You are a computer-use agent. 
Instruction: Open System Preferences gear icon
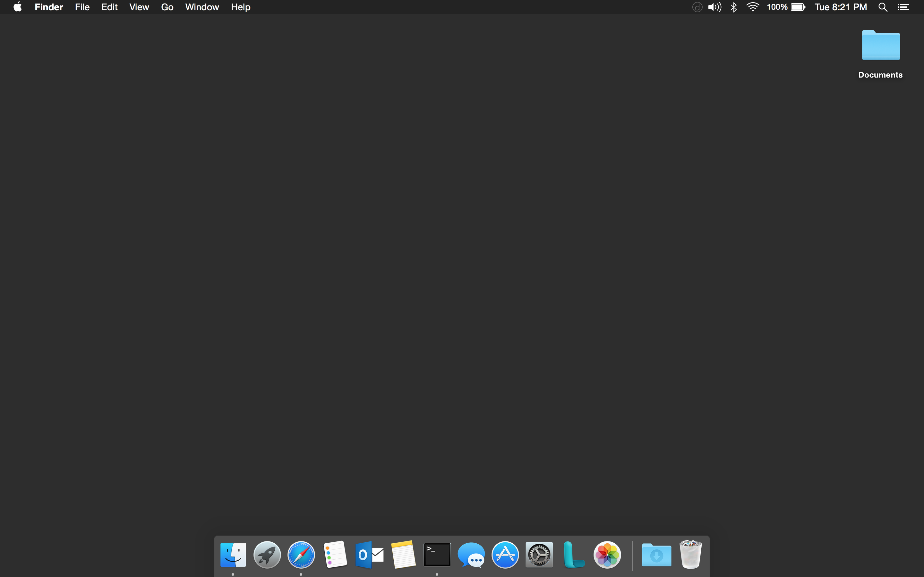tap(539, 555)
